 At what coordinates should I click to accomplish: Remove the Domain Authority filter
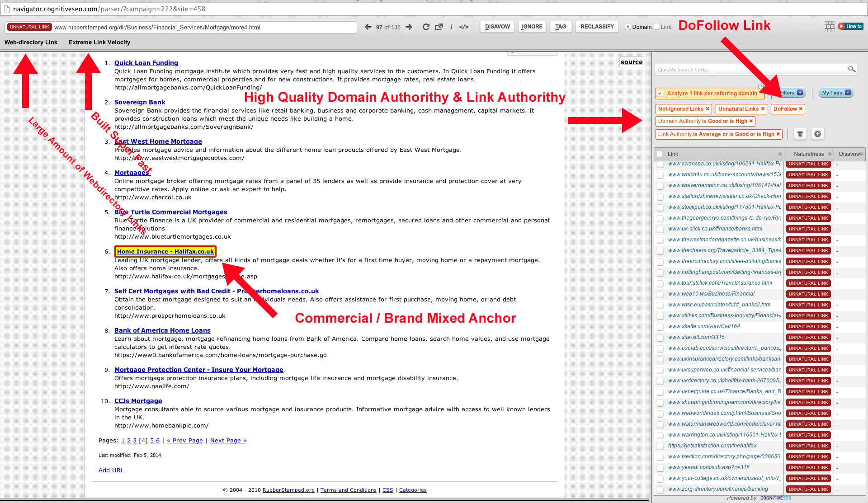(751, 121)
